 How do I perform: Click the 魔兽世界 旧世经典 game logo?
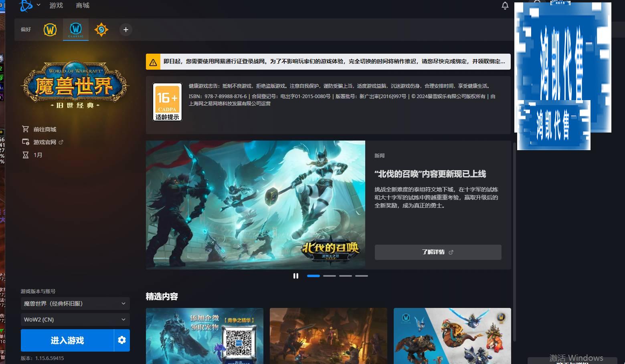click(75, 85)
